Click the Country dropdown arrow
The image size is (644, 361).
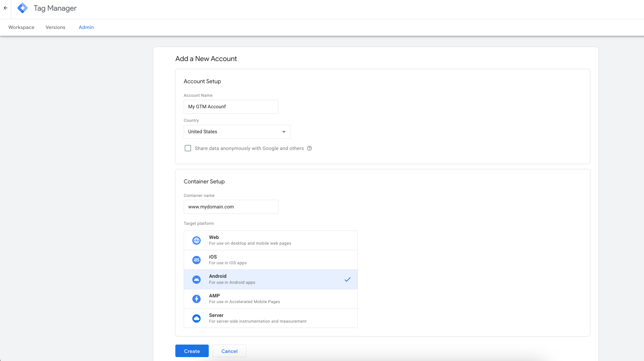pyautogui.click(x=284, y=132)
